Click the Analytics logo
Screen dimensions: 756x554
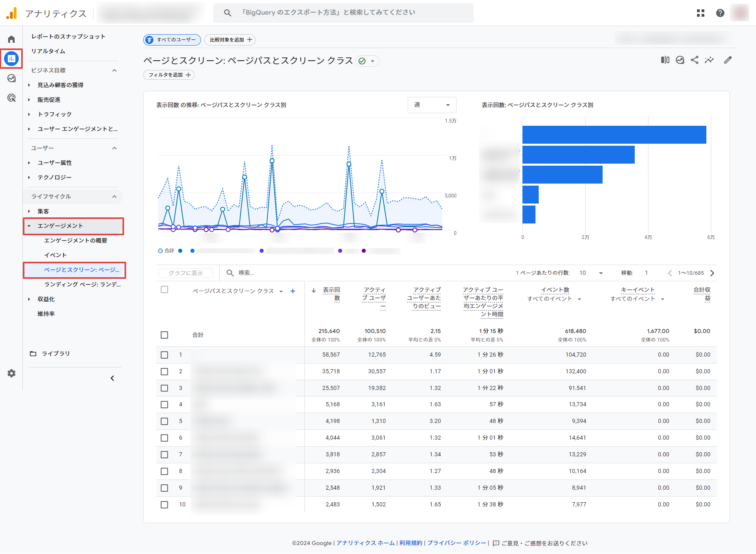[x=12, y=13]
